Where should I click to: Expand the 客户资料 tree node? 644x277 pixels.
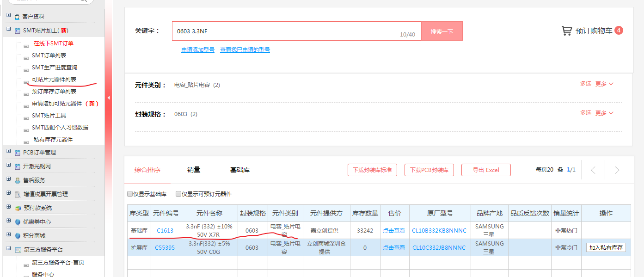[9, 16]
